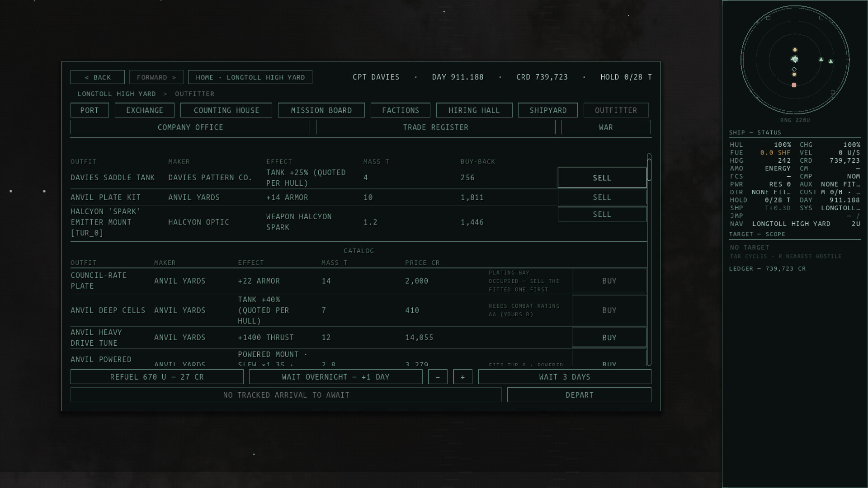The height and width of the screenshot is (488, 868).
Task: Click WAIT OVERNIGHT — +1 DAY
Action: coord(335,377)
